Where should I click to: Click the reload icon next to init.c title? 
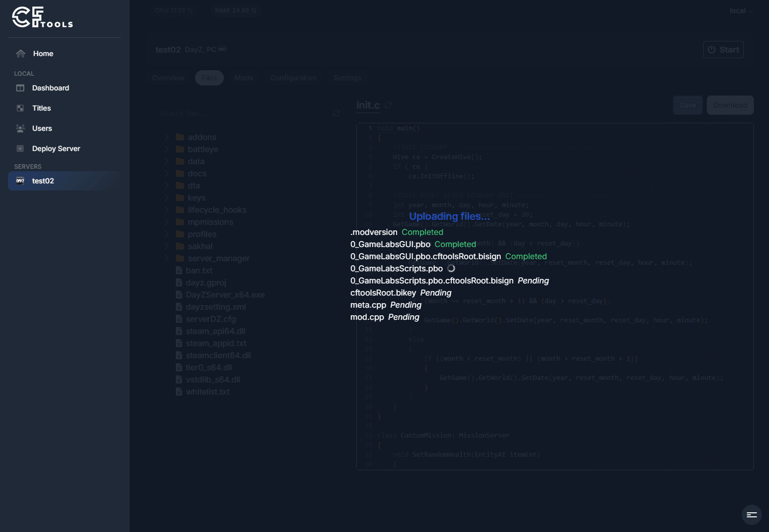coord(388,105)
